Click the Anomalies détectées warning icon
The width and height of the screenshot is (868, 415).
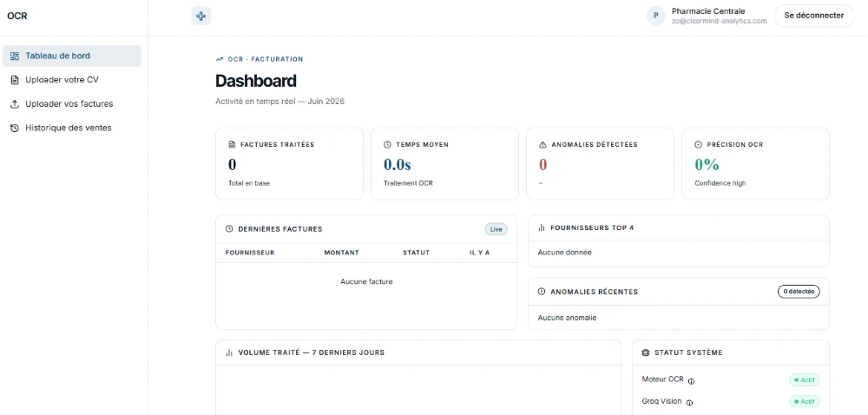point(543,144)
